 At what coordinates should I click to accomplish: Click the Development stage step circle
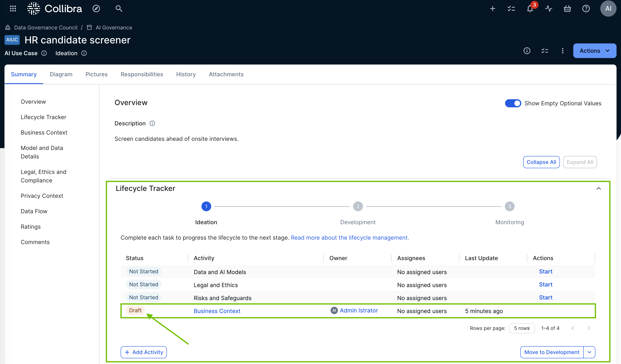pyautogui.click(x=358, y=206)
